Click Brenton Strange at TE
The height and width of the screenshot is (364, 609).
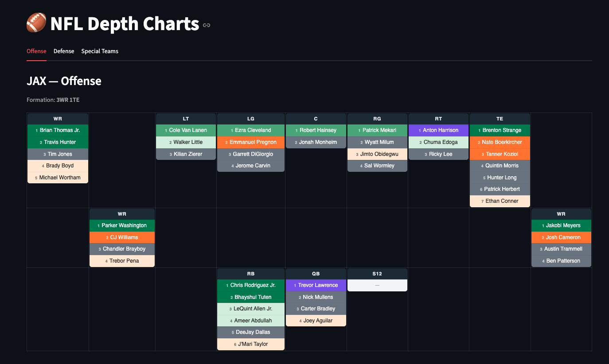(500, 130)
